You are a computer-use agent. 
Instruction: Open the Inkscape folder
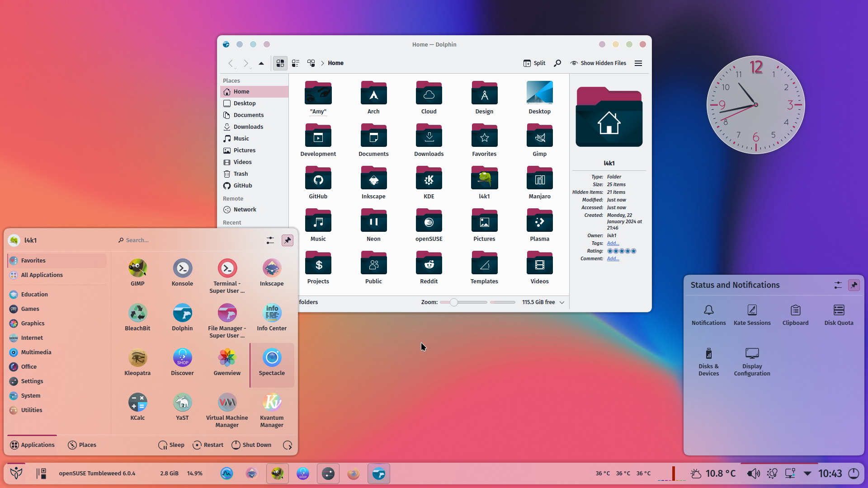click(373, 183)
